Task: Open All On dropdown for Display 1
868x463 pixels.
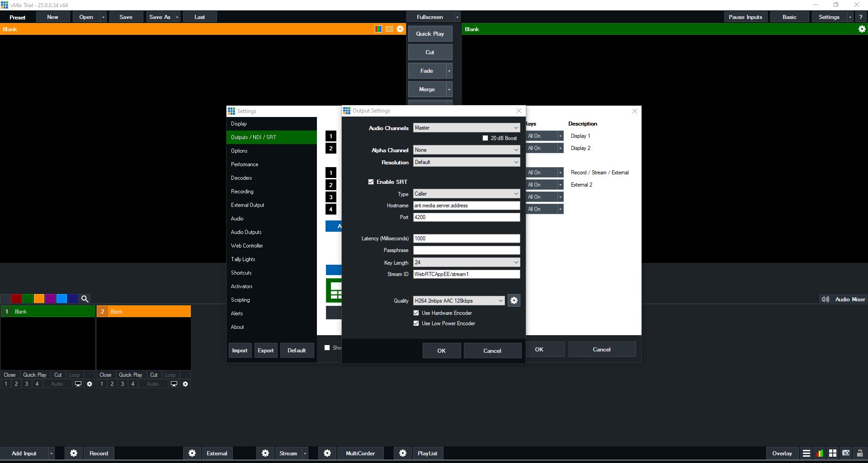Action: click(x=545, y=136)
